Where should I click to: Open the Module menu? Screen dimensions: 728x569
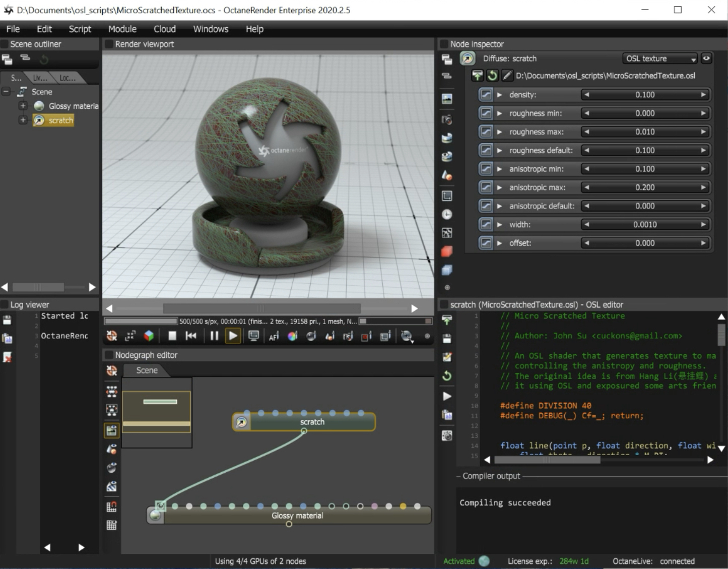[122, 29]
